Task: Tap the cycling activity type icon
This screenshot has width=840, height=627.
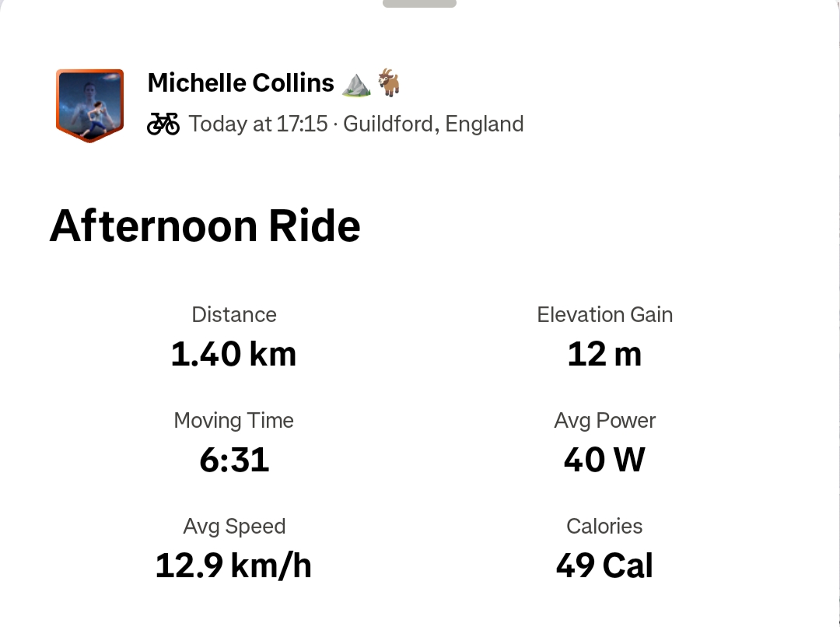Action: (x=163, y=124)
